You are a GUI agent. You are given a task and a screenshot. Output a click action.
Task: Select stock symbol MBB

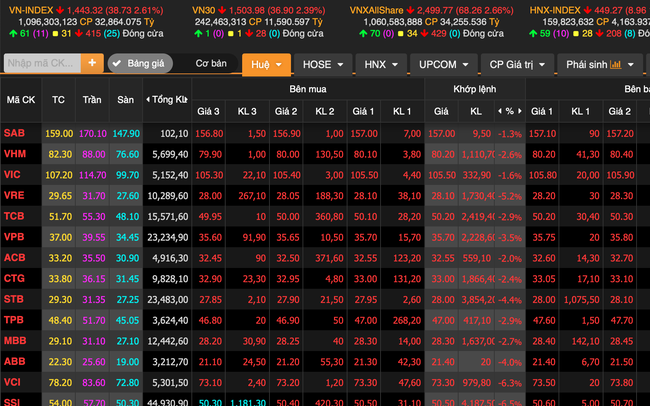point(15,340)
